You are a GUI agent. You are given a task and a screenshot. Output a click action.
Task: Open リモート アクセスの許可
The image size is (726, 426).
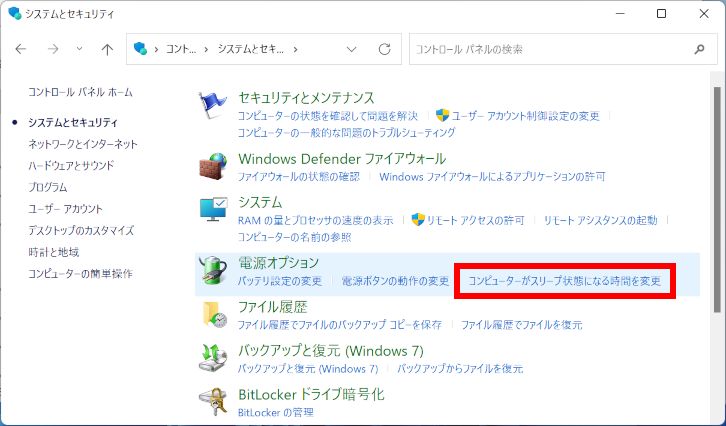(476, 220)
